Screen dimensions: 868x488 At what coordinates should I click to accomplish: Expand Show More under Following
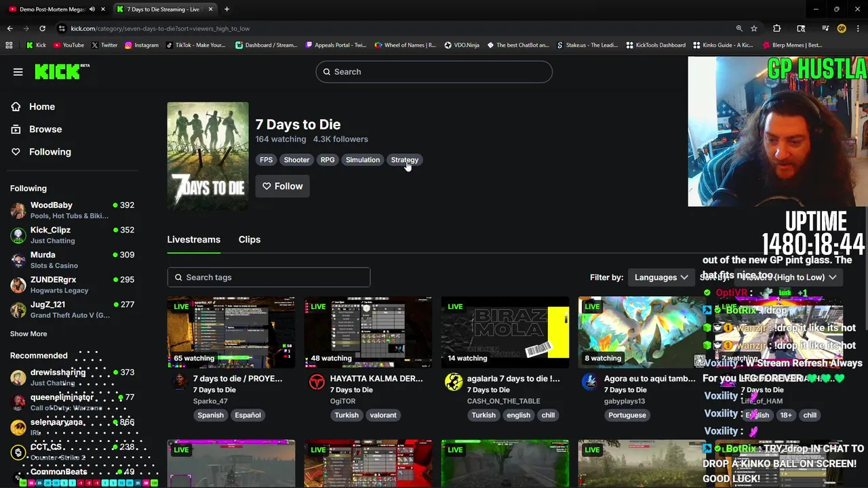click(28, 333)
